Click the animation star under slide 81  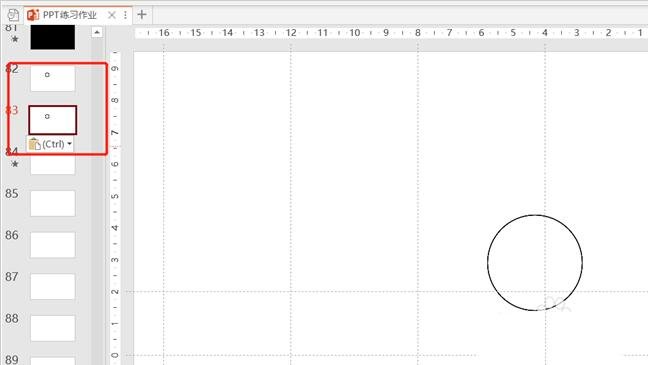(15, 39)
